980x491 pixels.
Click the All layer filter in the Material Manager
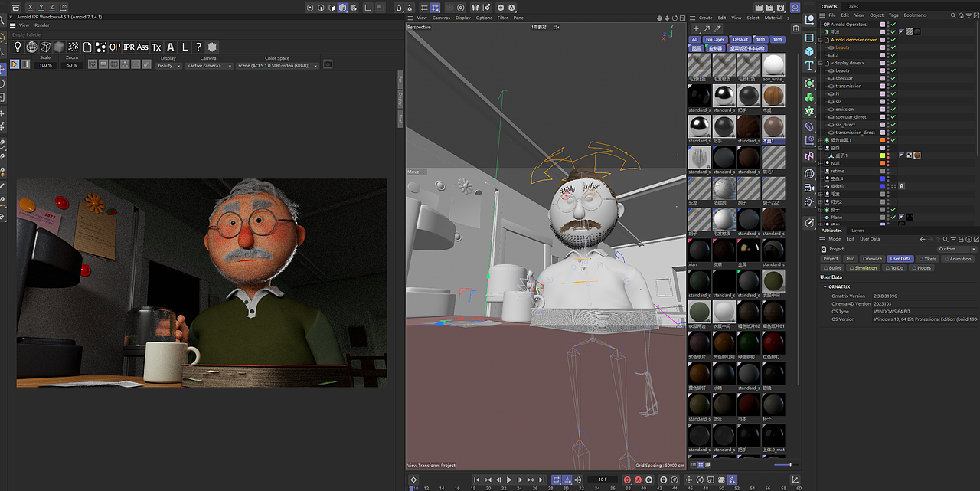pyautogui.click(x=695, y=39)
